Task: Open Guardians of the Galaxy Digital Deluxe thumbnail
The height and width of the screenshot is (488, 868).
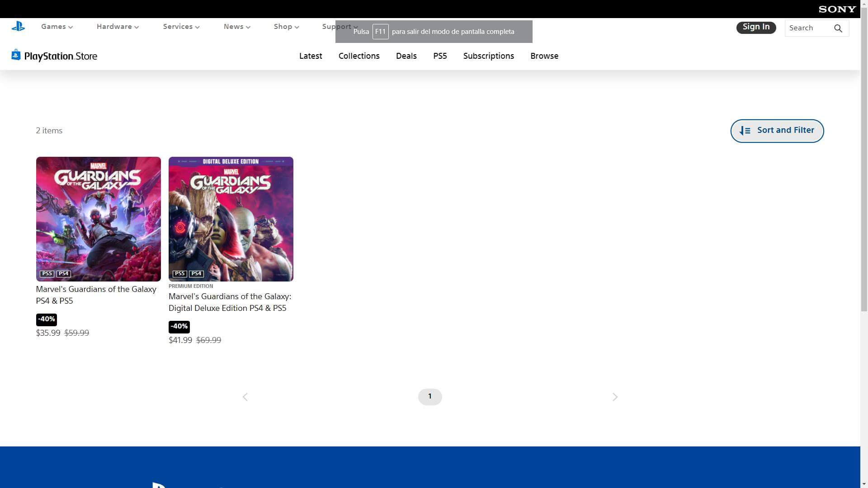Action: click(231, 219)
